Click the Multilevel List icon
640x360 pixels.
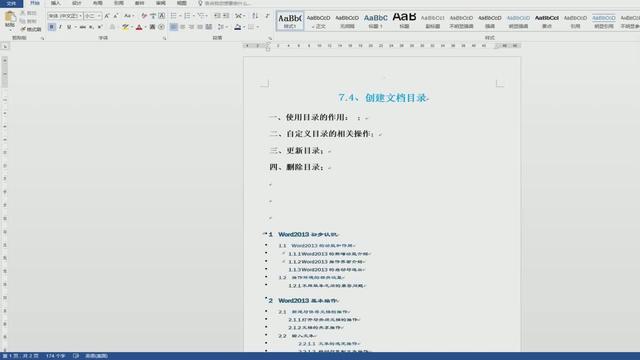pos(200,16)
